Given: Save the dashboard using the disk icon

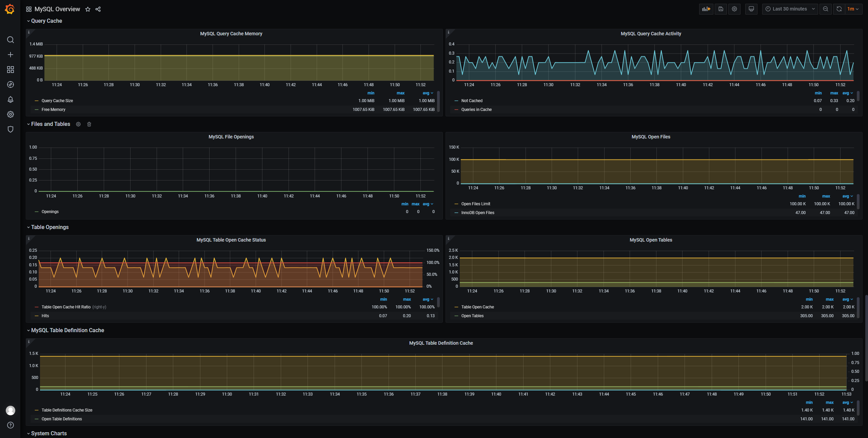Looking at the screenshot, I should tap(721, 9).
